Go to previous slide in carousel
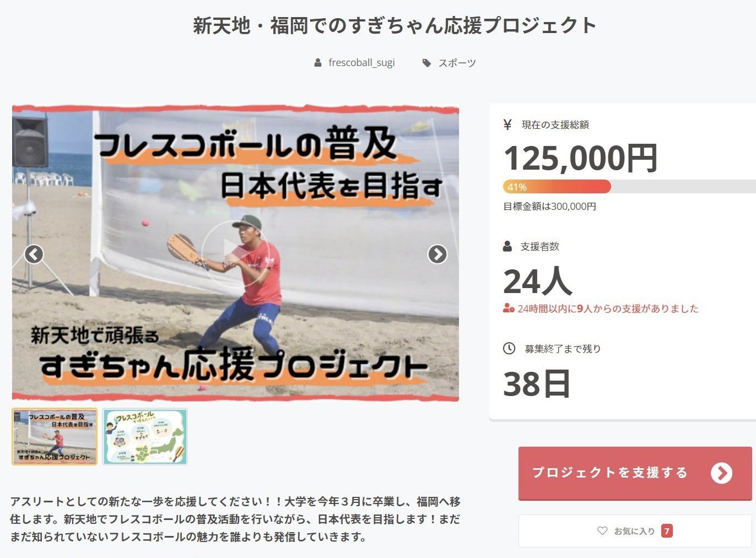This screenshot has height=558, width=756. (x=34, y=254)
